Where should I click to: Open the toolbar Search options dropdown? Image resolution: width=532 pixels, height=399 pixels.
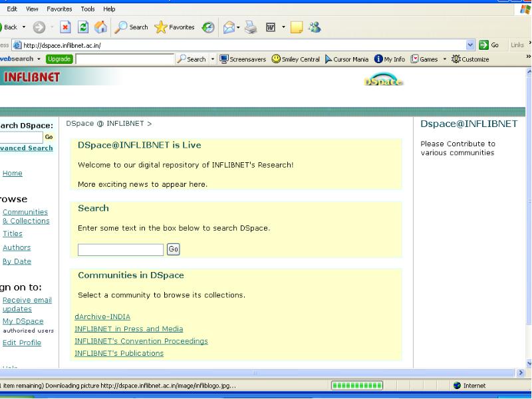point(213,59)
